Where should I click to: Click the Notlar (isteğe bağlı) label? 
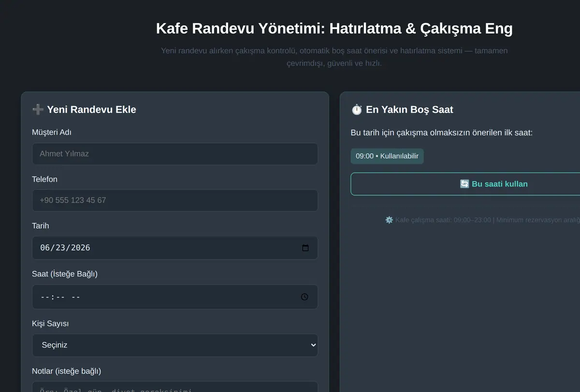pos(66,371)
